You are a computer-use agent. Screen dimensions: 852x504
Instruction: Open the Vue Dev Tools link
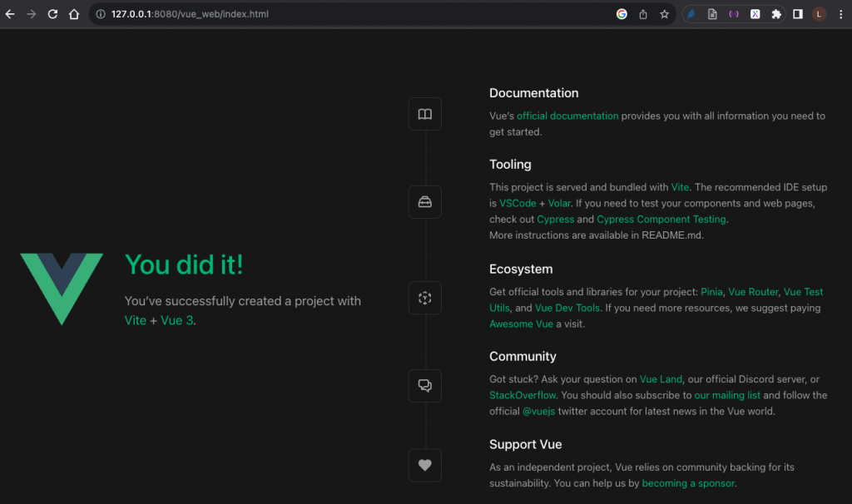tap(567, 308)
